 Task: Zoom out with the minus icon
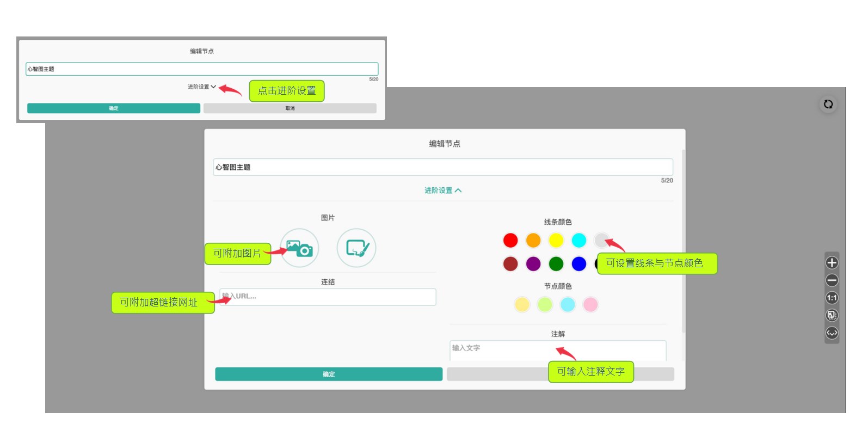coord(832,280)
